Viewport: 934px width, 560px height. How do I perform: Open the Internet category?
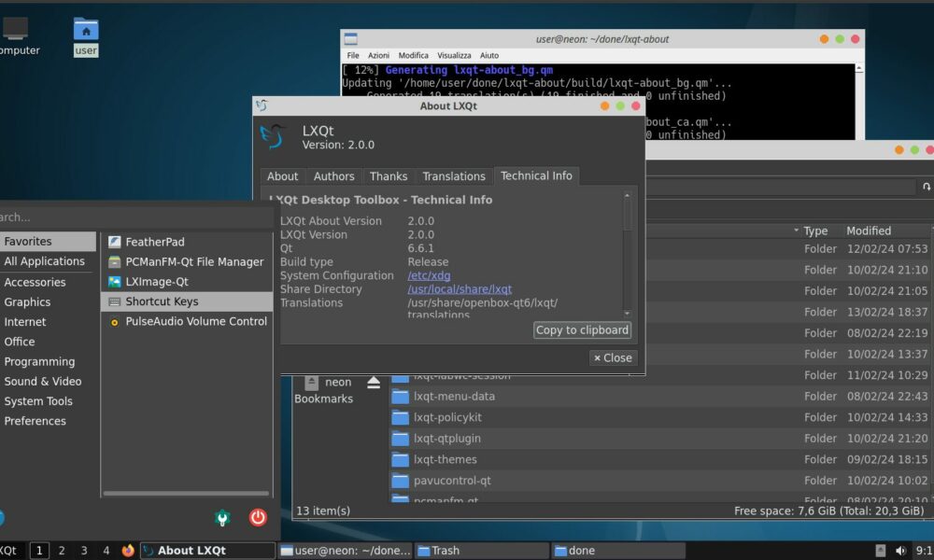48,322
